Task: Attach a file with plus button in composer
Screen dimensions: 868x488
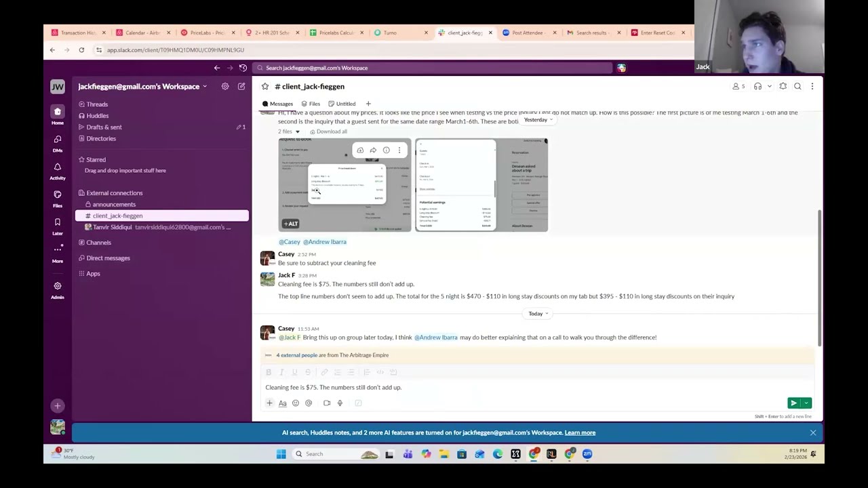Action: coord(269,403)
